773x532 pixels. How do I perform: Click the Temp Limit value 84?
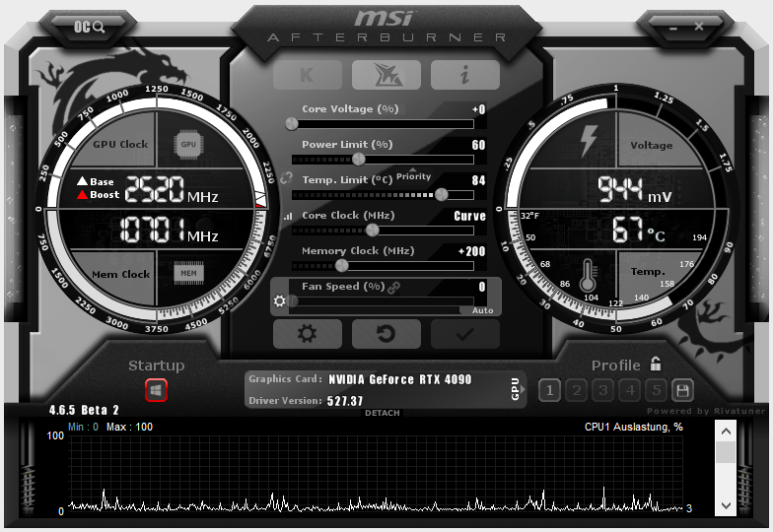pos(479,180)
